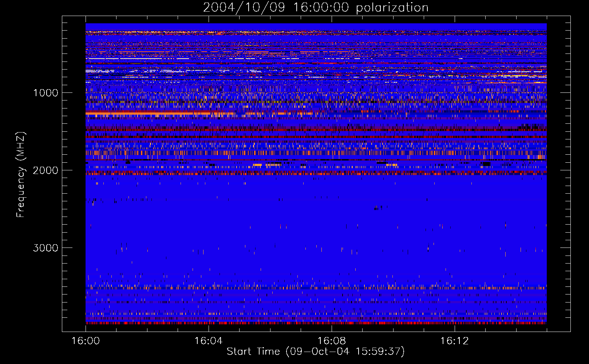The image size is (589, 364).
Task: Click the plot title '2004/10/09 16:00:00 polarization'
Action: coord(316,8)
